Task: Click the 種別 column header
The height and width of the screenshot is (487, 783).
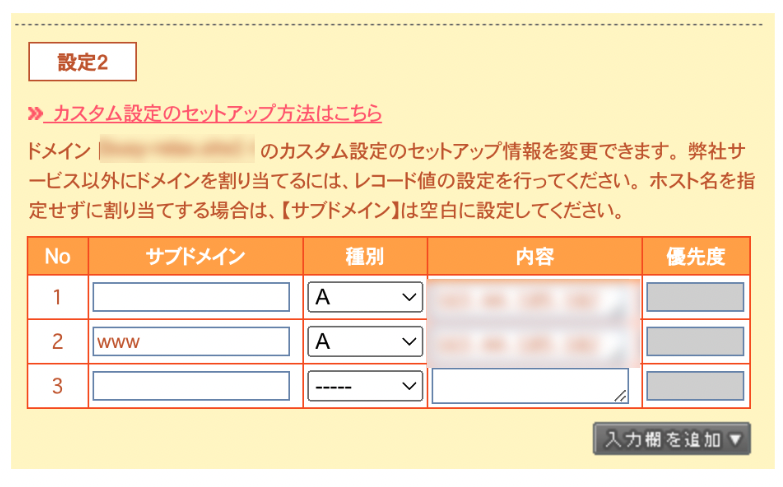Action: 365,256
